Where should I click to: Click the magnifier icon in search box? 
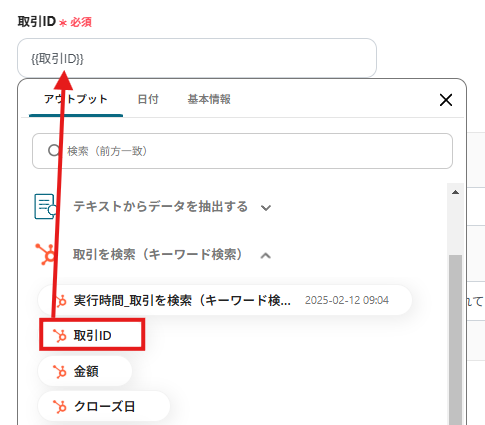pos(54,150)
